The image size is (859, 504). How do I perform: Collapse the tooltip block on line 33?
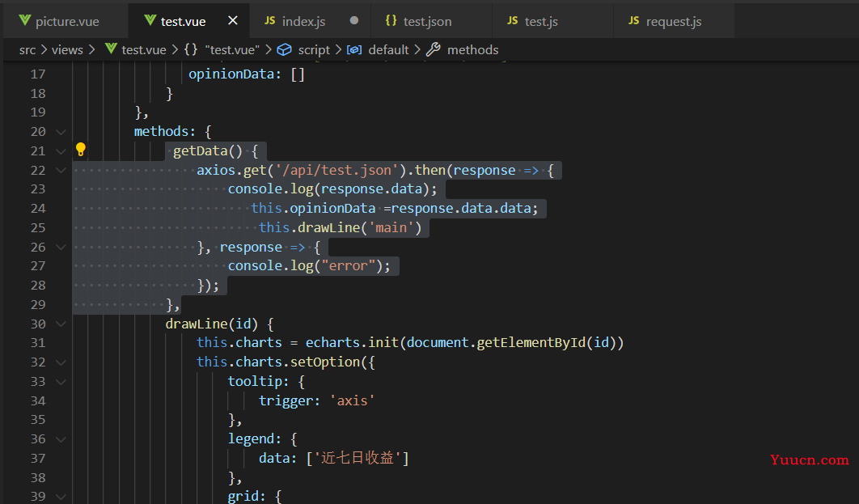coord(61,381)
